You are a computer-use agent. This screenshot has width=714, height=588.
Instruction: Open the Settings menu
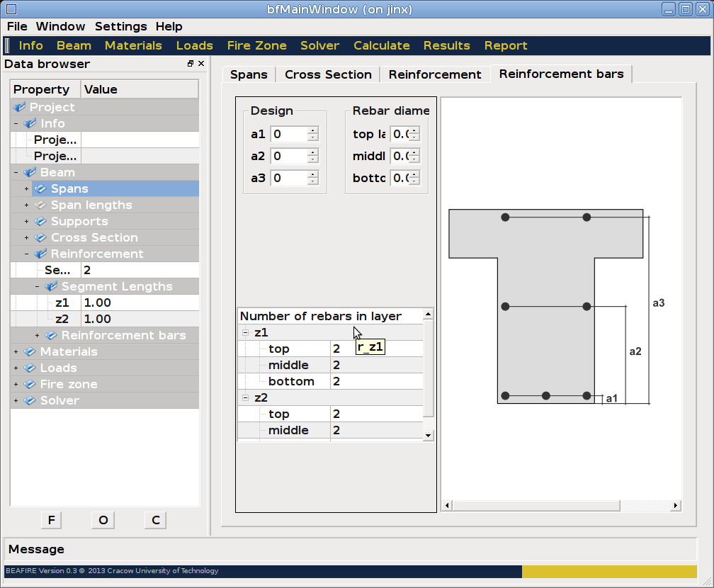[120, 26]
